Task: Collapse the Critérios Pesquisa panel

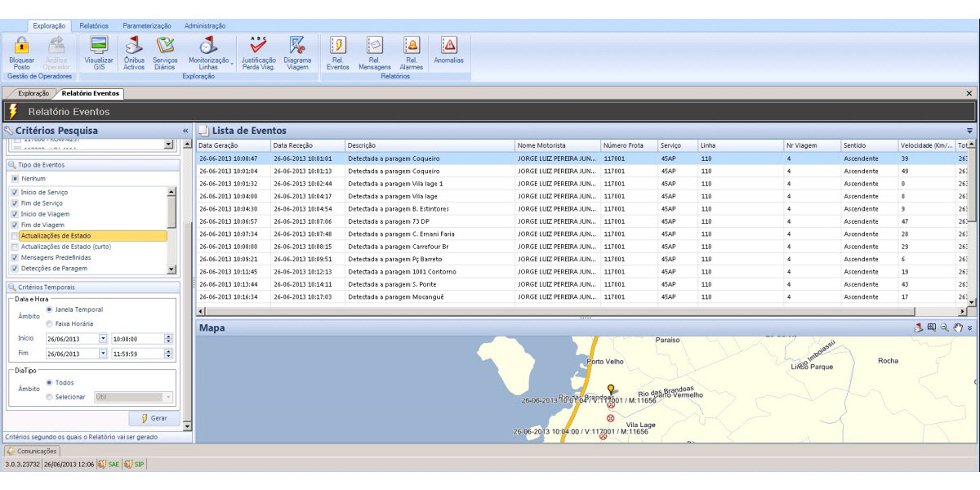Action: (x=185, y=131)
